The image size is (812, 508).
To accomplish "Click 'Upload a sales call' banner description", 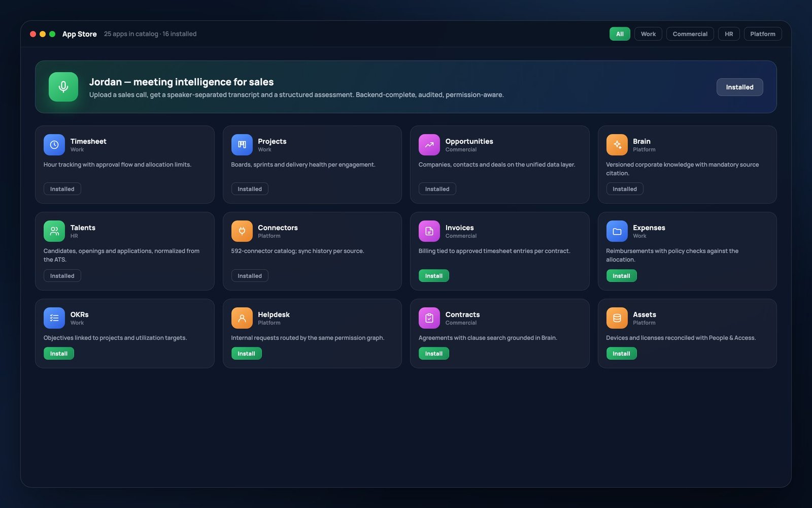I will pyautogui.click(x=296, y=95).
